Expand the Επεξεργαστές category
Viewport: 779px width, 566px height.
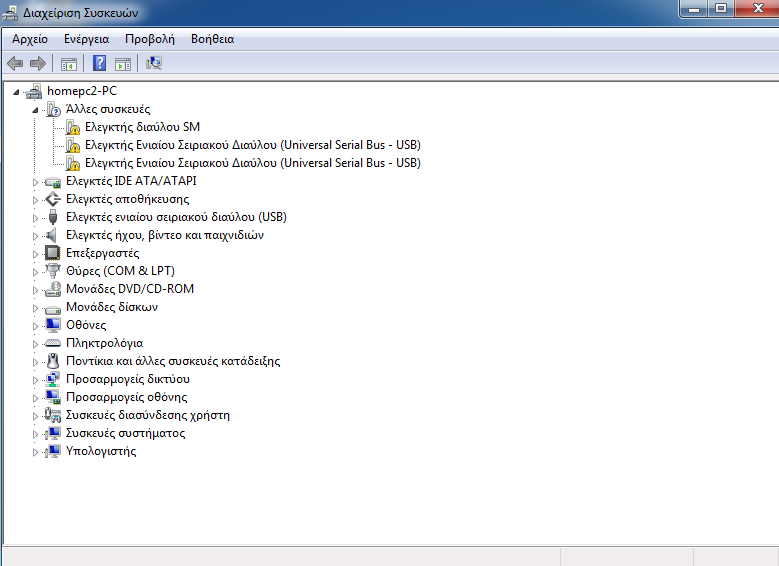pyautogui.click(x=35, y=253)
